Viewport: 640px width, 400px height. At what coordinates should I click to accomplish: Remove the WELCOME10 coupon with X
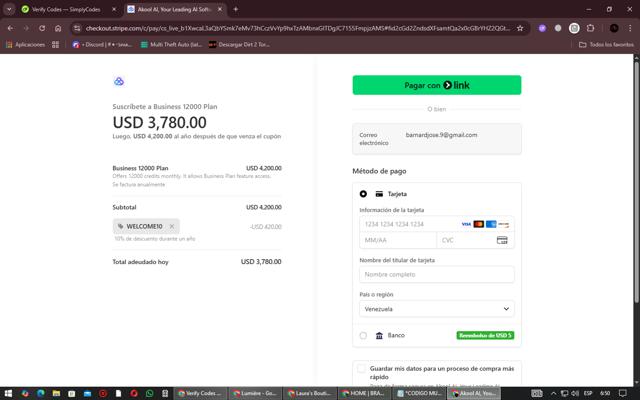pyautogui.click(x=172, y=226)
